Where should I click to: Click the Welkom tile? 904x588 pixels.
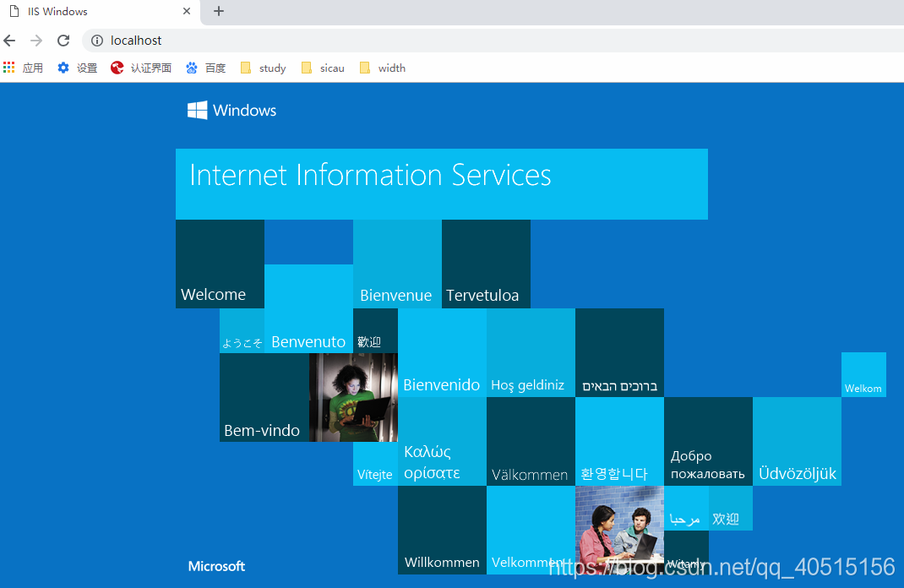coord(863,375)
